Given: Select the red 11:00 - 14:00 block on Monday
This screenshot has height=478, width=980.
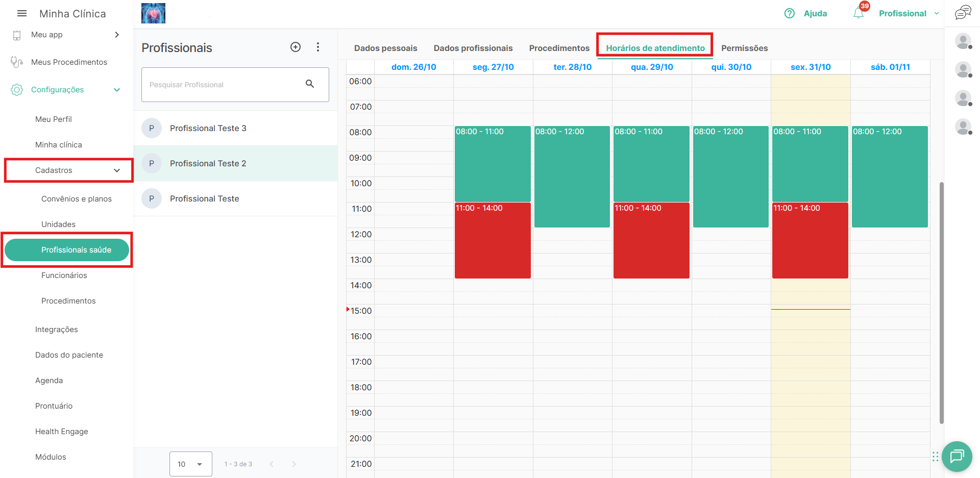Looking at the screenshot, I should [x=493, y=240].
